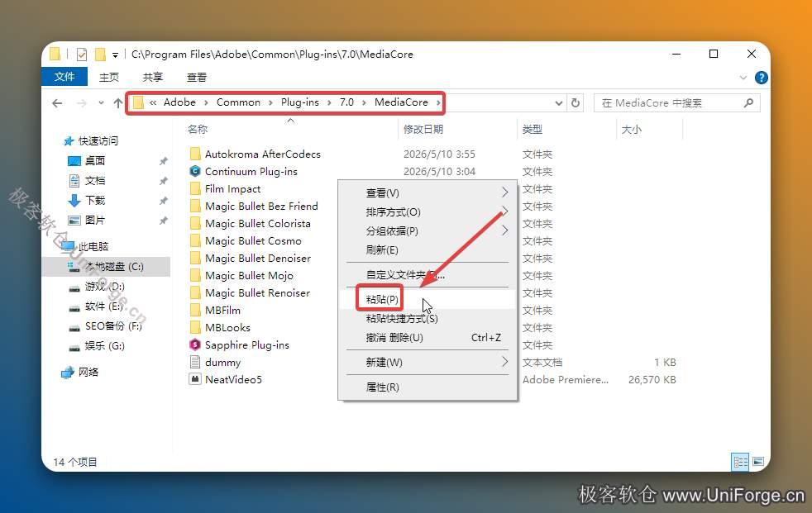The image size is (812, 513).
Task: Select 此电脑 in the navigation pane
Action: pyautogui.click(x=93, y=246)
